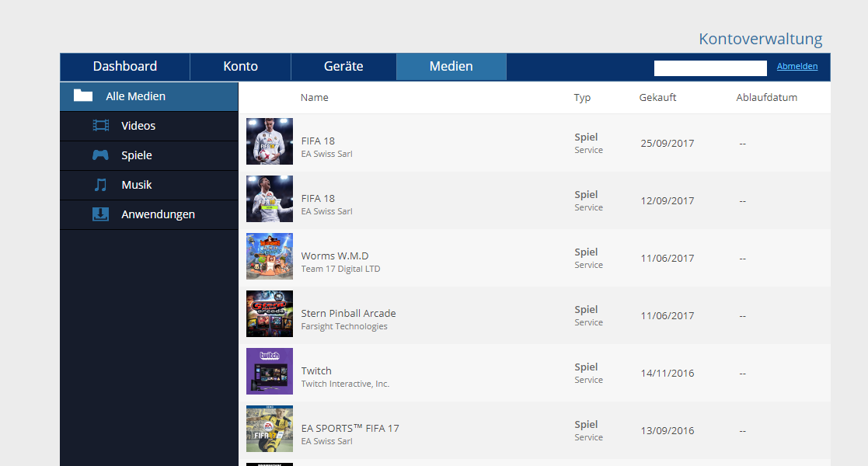Open FIFA 18 thumbnail purchased 12/09/2017
Screen dimensions: 868x466
pyautogui.click(x=270, y=199)
